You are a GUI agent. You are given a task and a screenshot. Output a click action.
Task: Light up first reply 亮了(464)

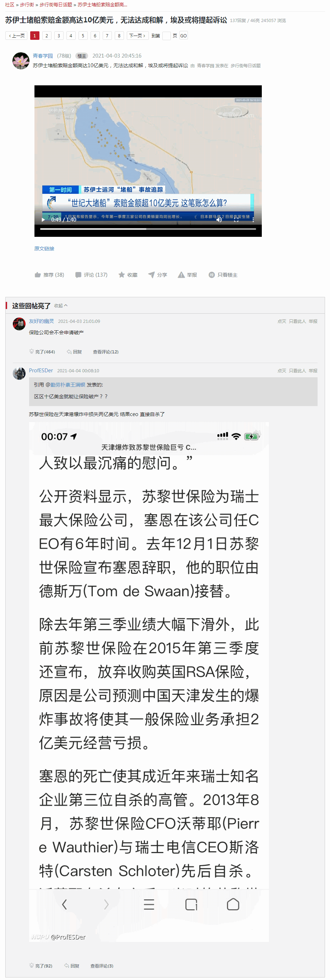coord(43,353)
